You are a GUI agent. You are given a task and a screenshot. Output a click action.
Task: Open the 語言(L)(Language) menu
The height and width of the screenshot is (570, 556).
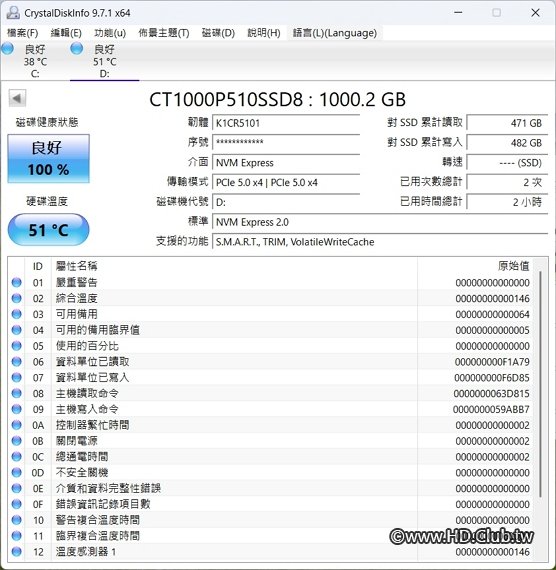click(335, 33)
